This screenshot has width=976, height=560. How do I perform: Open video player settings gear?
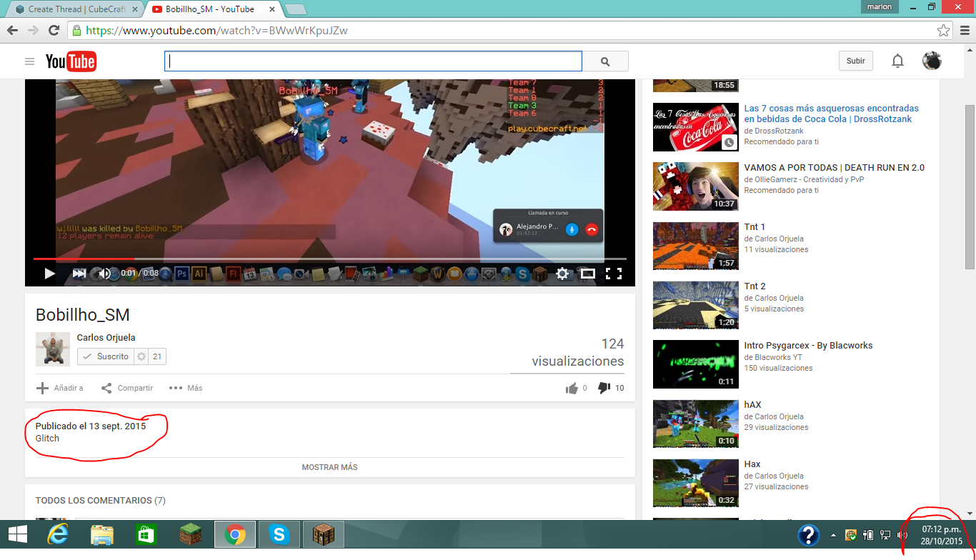(x=562, y=273)
